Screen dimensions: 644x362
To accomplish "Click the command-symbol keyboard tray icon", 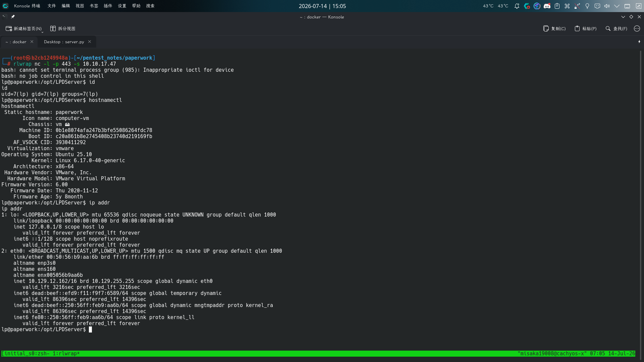I will tap(567, 6).
